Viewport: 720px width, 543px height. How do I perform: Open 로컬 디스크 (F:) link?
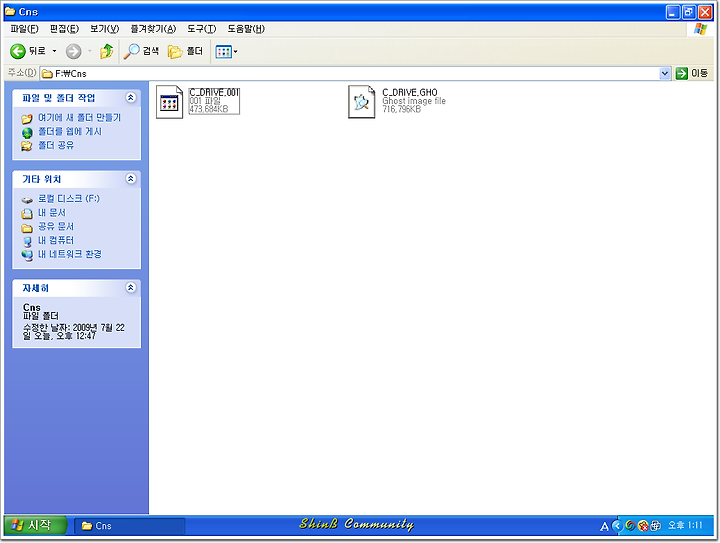[68, 199]
